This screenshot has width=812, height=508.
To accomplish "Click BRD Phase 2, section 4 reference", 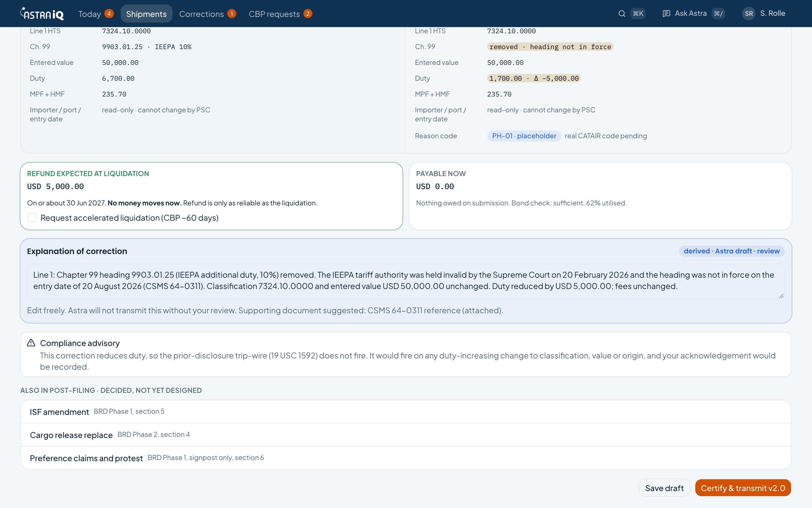I will point(153,434).
